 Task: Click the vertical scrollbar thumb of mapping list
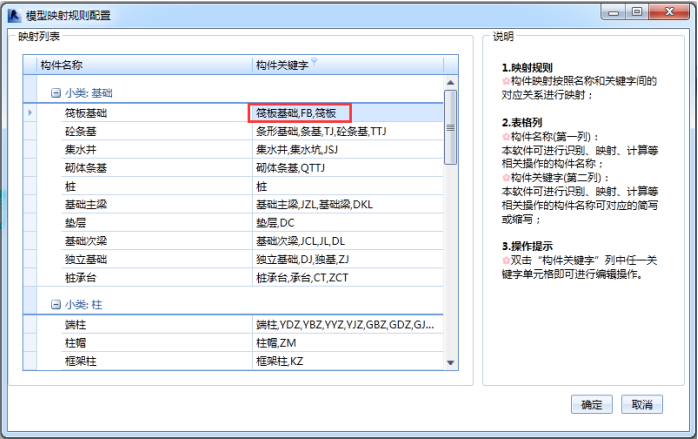(x=450, y=127)
